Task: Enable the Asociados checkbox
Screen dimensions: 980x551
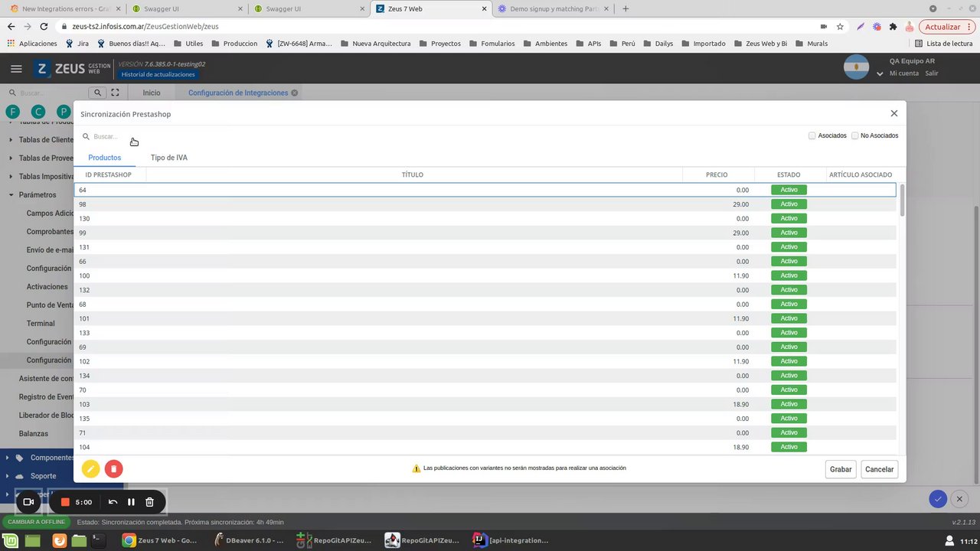Action: 812,135
